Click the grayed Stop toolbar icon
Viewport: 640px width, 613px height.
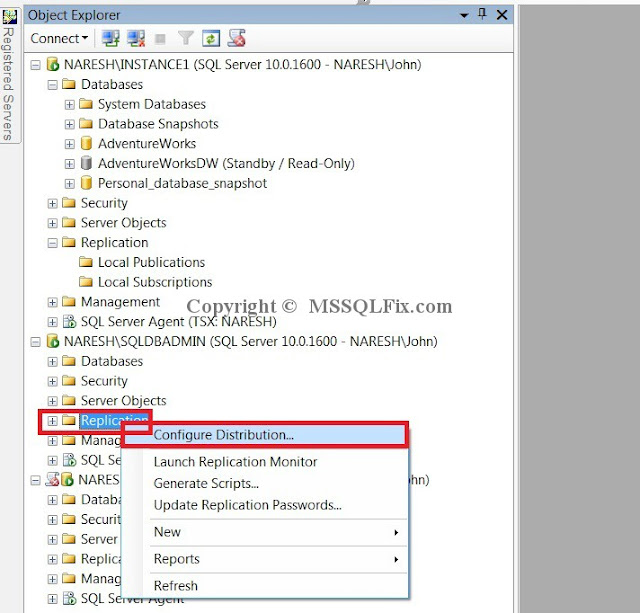click(160, 39)
